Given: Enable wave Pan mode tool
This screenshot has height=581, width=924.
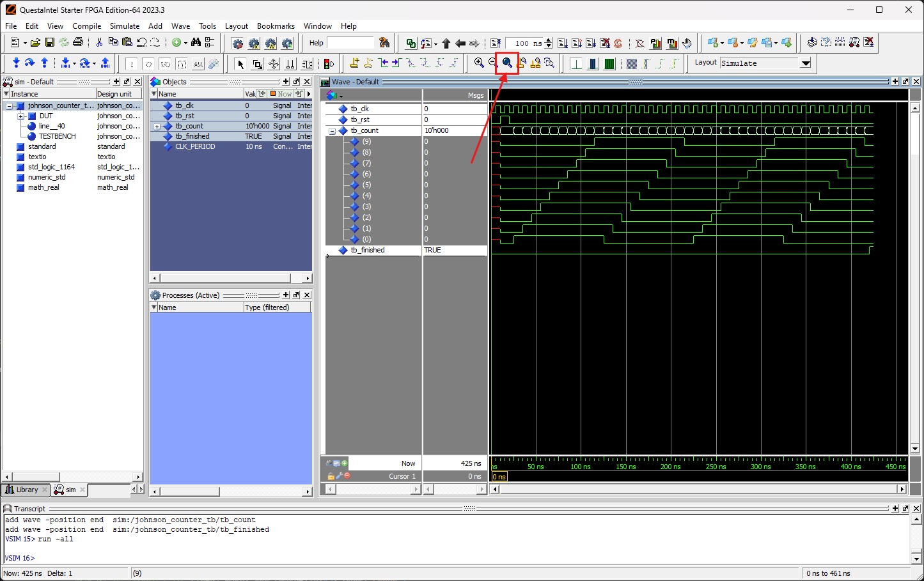Looking at the screenshot, I should pyautogui.click(x=274, y=64).
